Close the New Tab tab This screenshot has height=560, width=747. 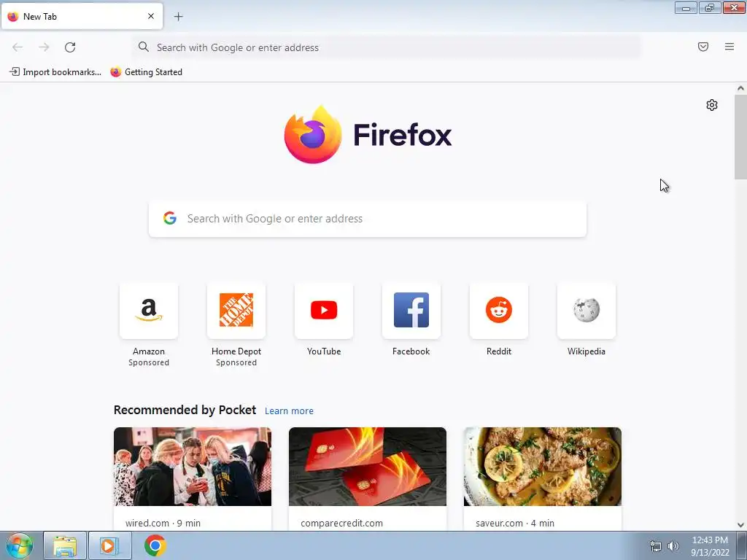pos(151,16)
